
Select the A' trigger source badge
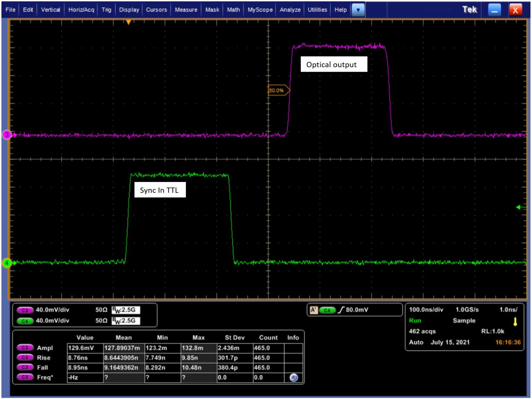click(313, 310)
